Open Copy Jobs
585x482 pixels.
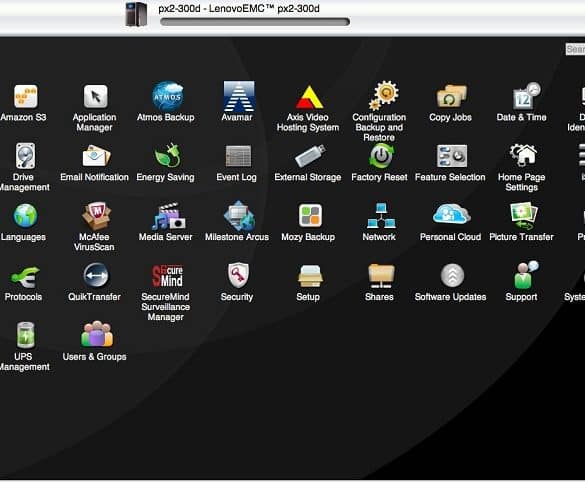point(451,96)
